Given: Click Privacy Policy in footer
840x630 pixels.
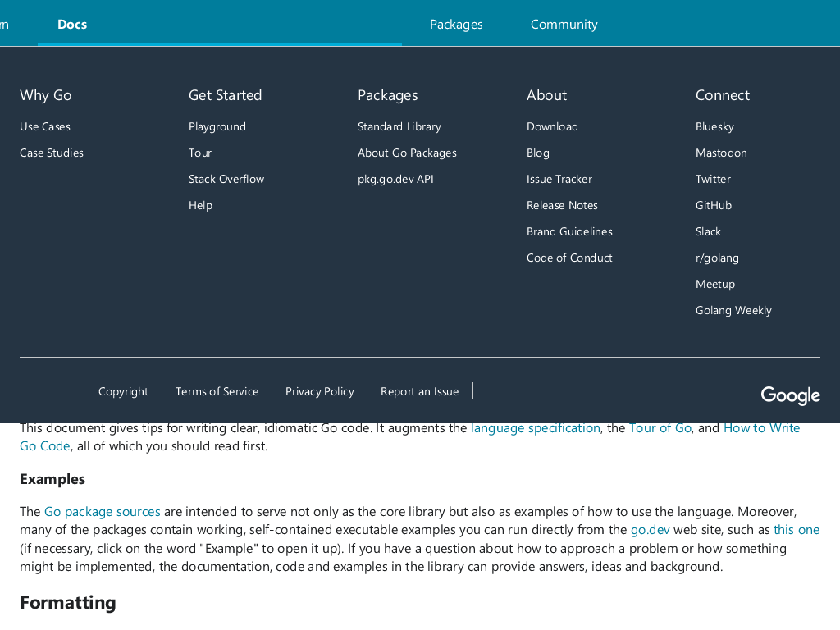Looking at the screenshot, I should [320, 391].
